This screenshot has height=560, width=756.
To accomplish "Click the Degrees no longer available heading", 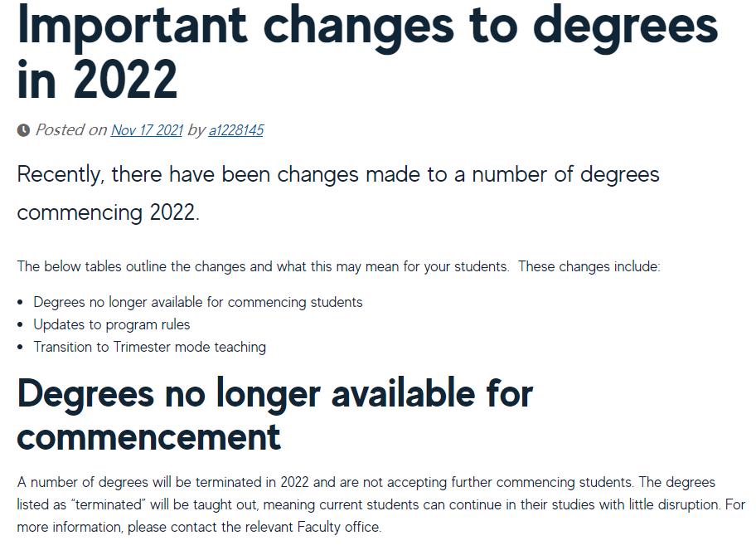I will (x=275, y=414).
